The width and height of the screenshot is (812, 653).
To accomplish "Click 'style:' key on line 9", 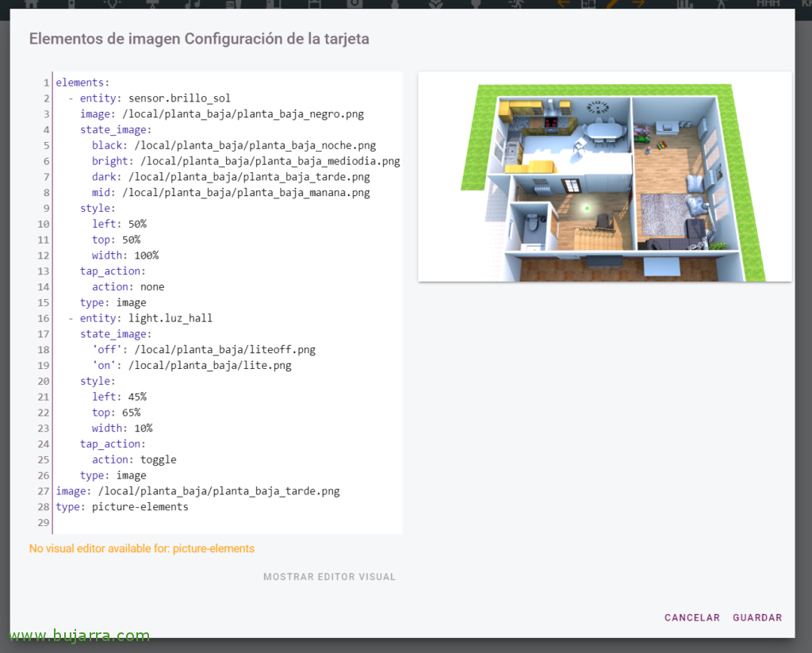I will (98, 209).
